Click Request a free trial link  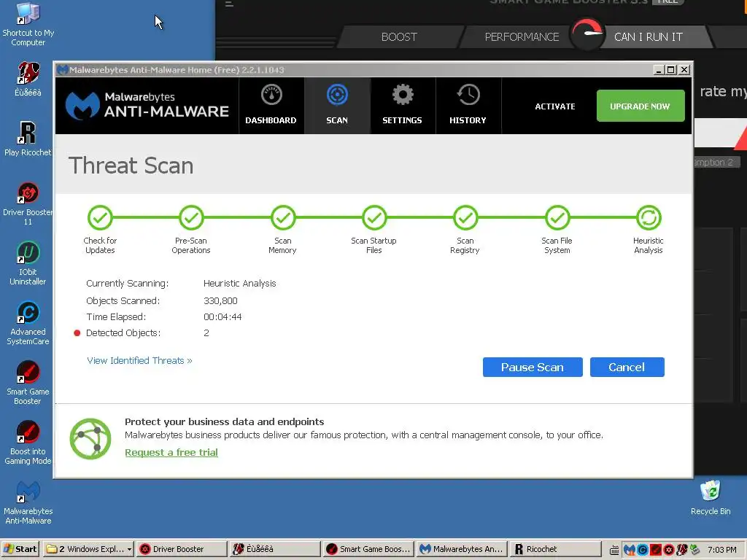(171, 452)
